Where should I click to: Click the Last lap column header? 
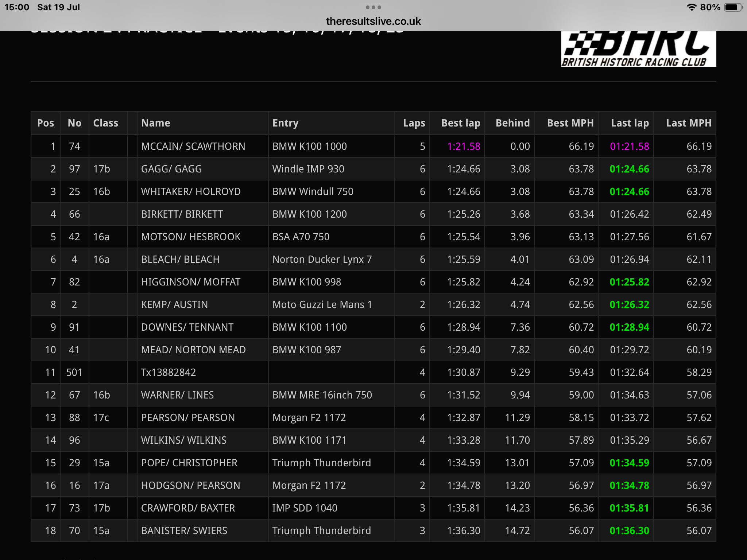[x=626, y=123]
